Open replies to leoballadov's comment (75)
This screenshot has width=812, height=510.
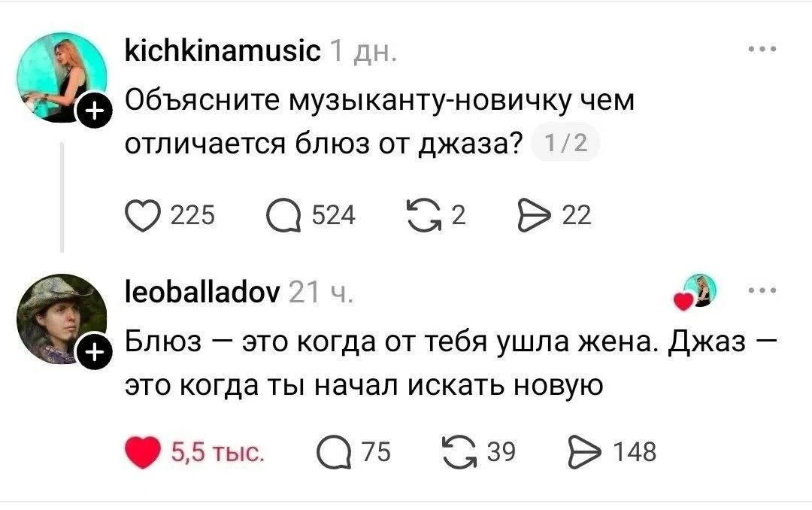tap(334, 453)
